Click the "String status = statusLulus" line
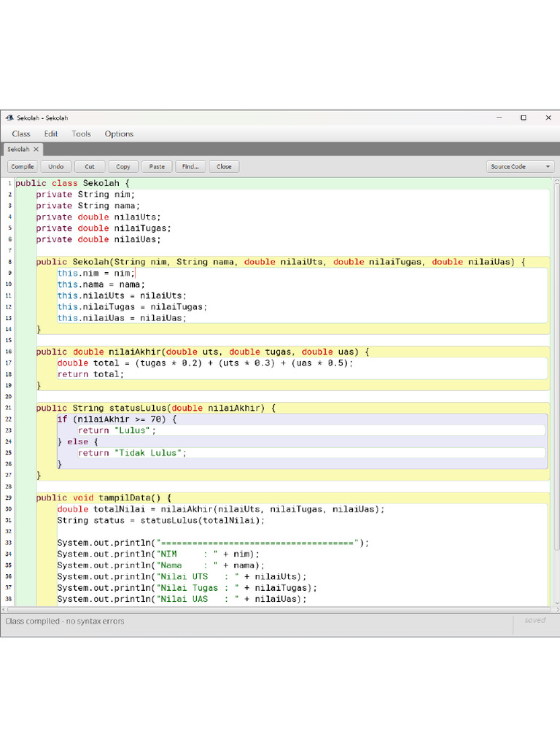This screenshot has width=560, height=747. point(161,521)
